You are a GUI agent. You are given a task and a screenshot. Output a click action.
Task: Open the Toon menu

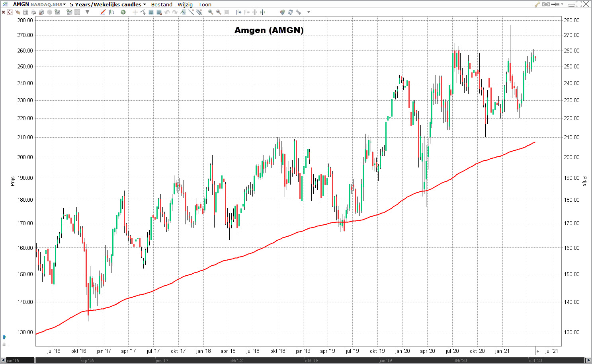point(205,5)
